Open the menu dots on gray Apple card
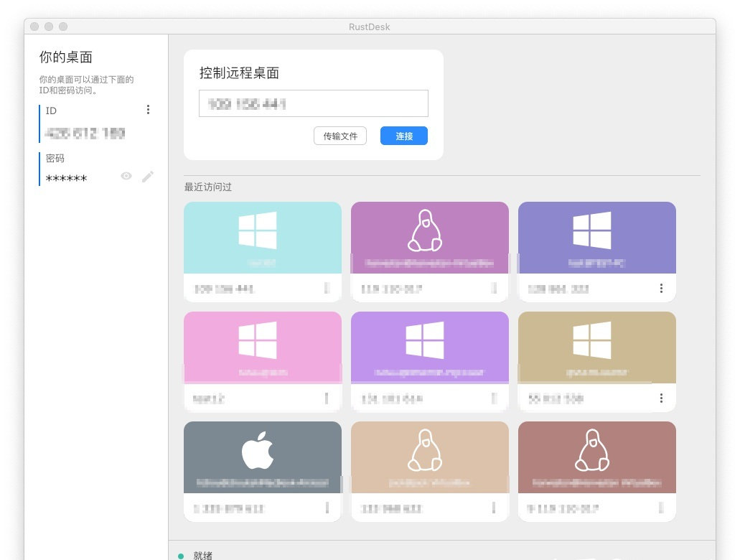The image size is (740, 560). click(x=327, y=508)
